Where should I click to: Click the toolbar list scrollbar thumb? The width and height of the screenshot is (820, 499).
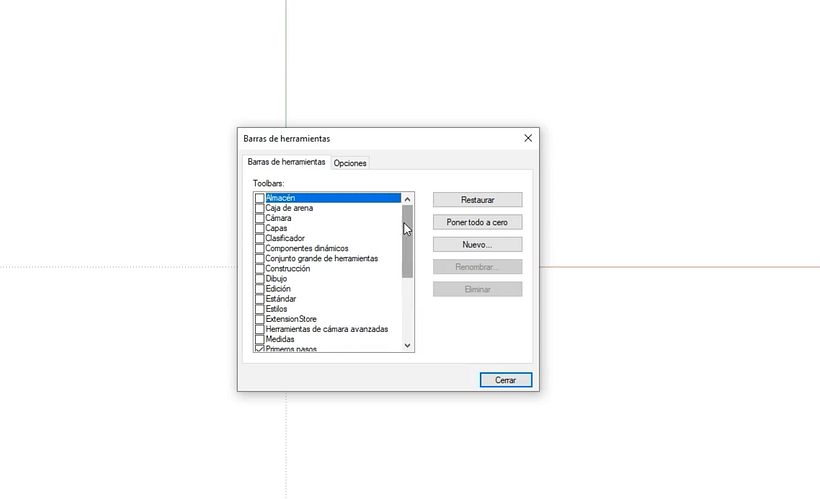coord(407,241)
